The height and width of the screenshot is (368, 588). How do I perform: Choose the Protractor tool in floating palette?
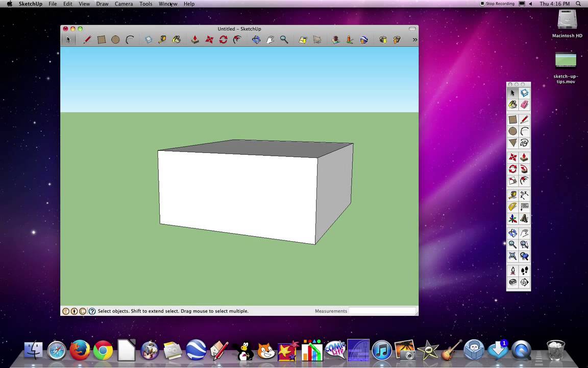pyautogui.click(x=512, y=206)
